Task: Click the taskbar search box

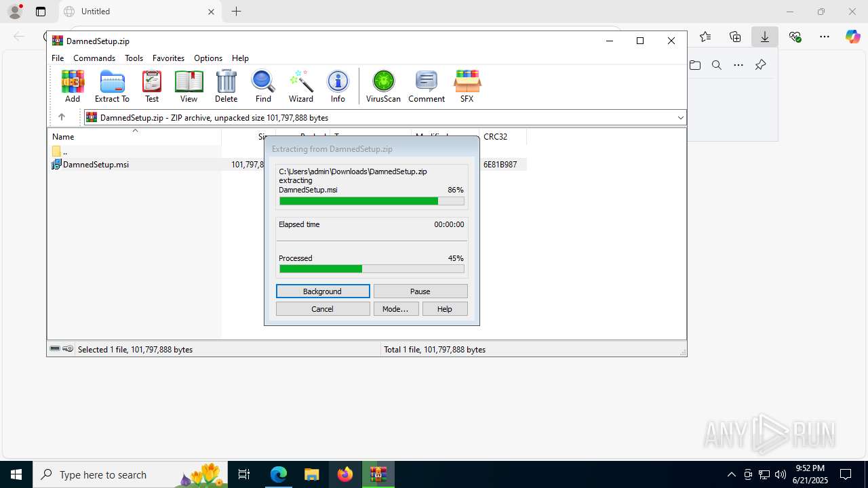Action: [131, 474]
